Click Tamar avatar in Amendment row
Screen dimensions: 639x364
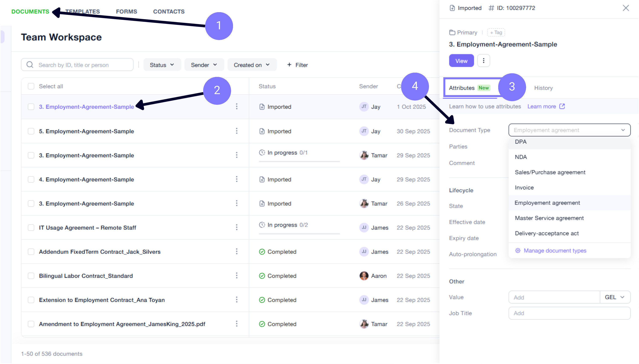pos(364,324)
